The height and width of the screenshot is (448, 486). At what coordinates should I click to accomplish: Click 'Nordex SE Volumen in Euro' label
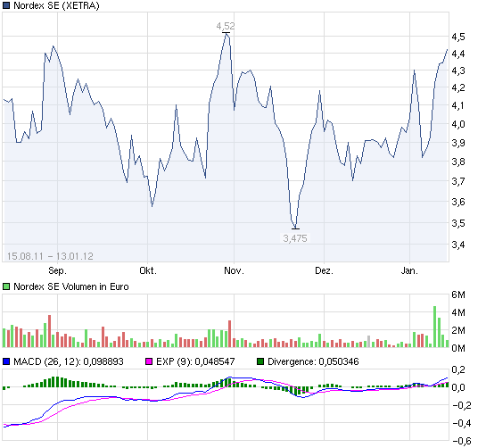(x=71, y=286)
